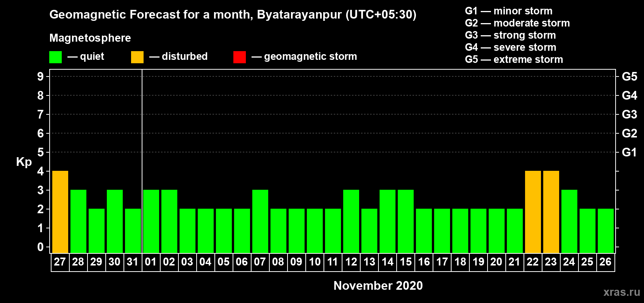
Task: Click the red geomagnetic storm legend swatch
Action: coord(239,57)
